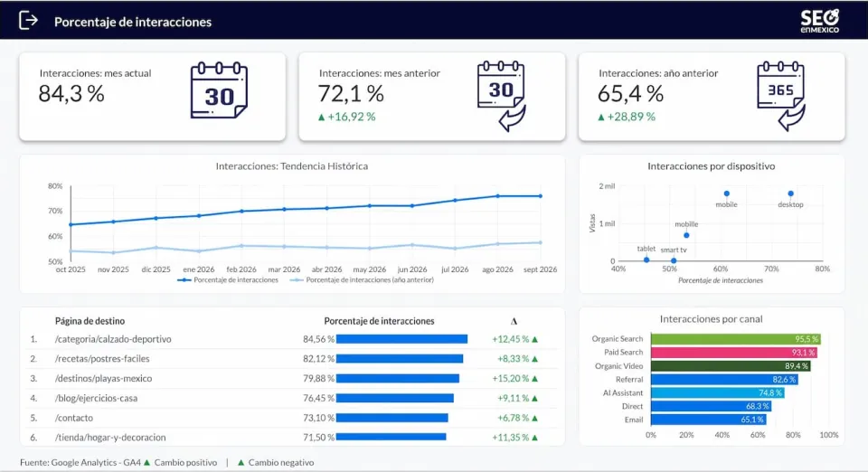The image size is (868, 472).
Task: Select the Paid Search pink bar
Action: [734, 353]
